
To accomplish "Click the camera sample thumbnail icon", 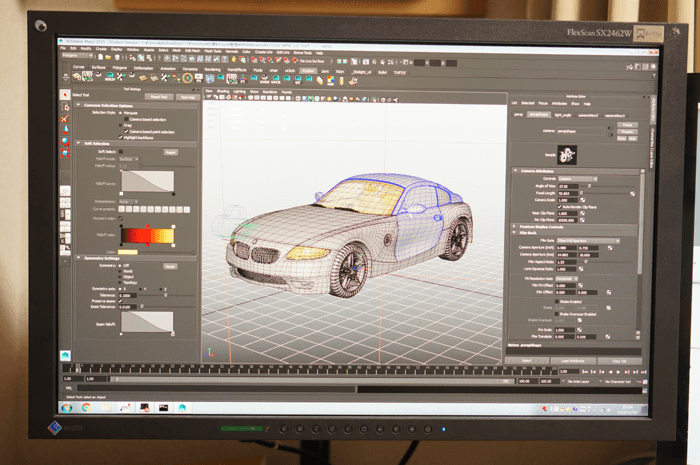I will pyautogui.click(x=565, y=155).
